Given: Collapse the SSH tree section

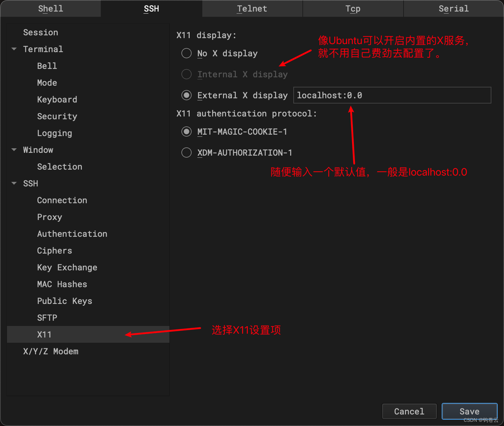Looking at the screenshot, I should pyautogui.click(x=14, y=183).
